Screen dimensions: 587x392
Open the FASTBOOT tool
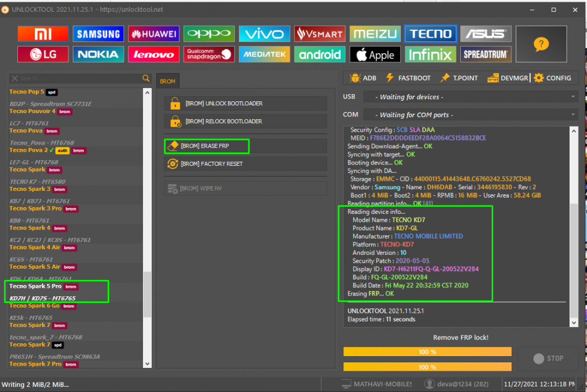point(408,78)
